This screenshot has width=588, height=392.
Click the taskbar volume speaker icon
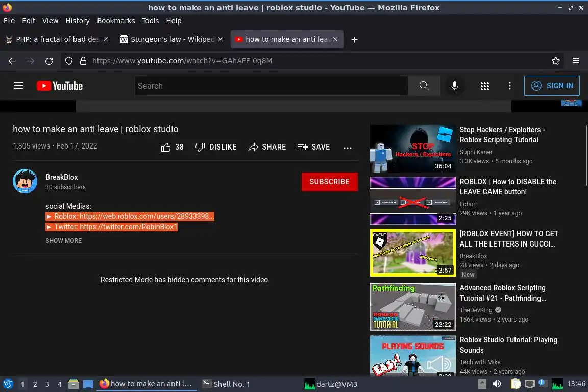(x=497, y=384)
